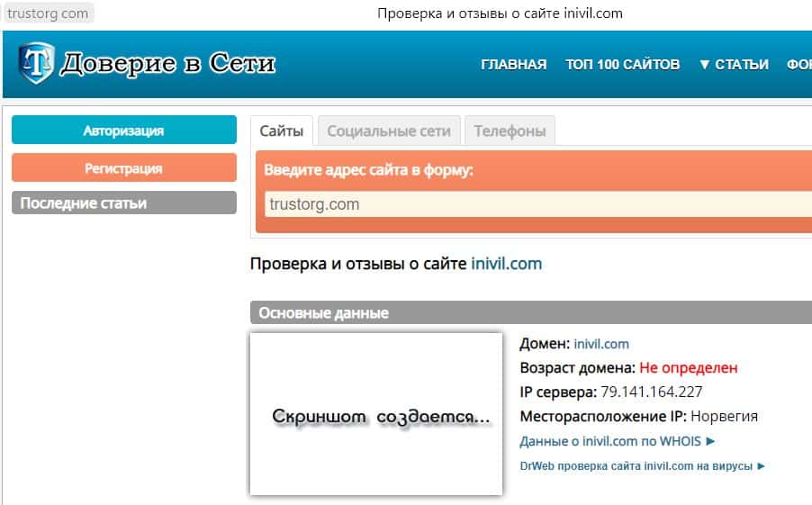The width and height of the screenshot is (812, 505).
Task: Click the site screenshot placeholder thumbnail
Action: pos(376,414)
